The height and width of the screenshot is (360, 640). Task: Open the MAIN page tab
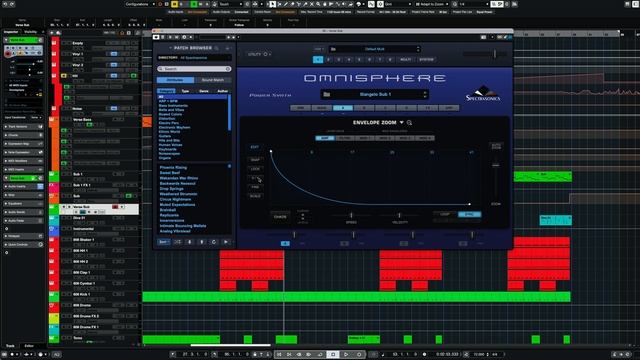tap(322, 108)
